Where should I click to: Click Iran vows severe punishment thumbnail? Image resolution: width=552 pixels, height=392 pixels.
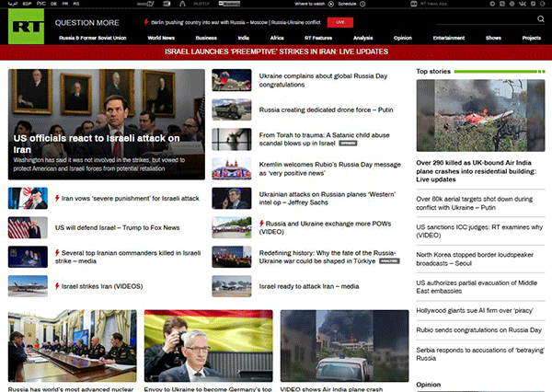click(28, 198)
